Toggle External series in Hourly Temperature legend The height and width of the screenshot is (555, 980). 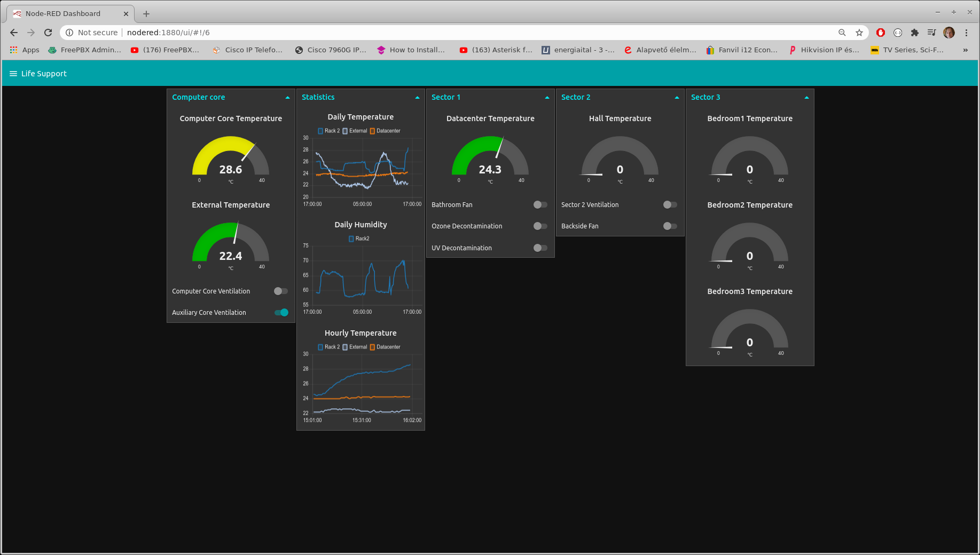click(355, 347)
